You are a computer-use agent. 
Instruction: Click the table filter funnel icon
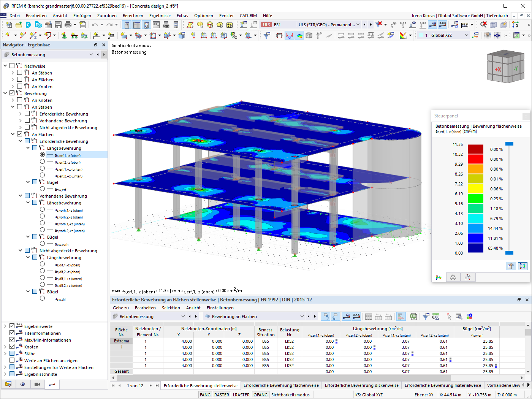click(x=426, y=317)
